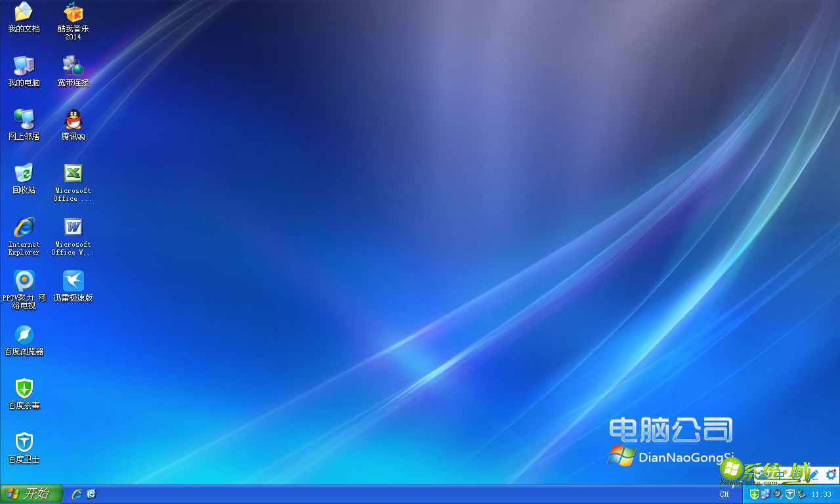Click the tray network connection icon
Image resolution: width=840 pixels, height=504 pixels.
point(765,494)
